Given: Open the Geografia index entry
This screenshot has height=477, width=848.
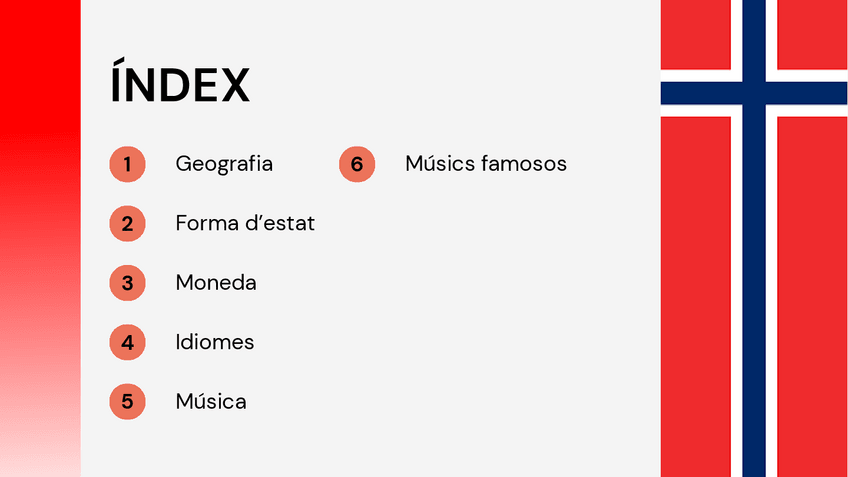Looking at the screenshot, I should tap(224, 164).
